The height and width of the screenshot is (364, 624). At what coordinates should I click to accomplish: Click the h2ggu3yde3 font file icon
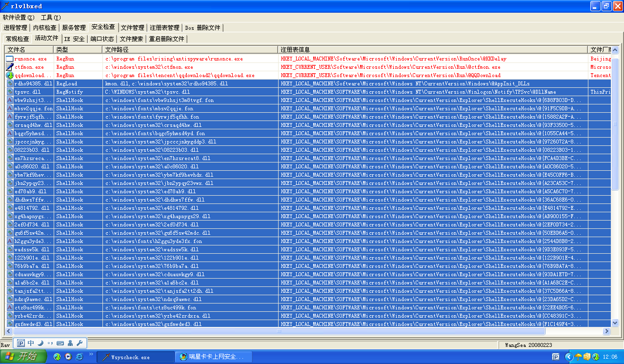(10, 241)
